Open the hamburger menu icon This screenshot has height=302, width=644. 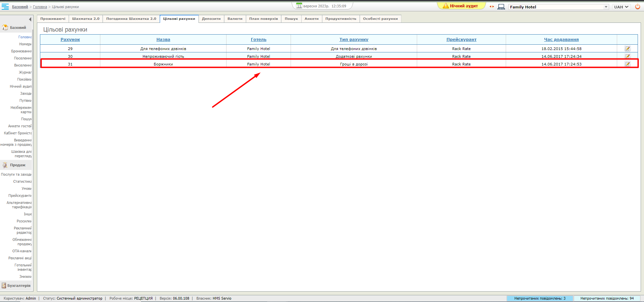(5, 7)
